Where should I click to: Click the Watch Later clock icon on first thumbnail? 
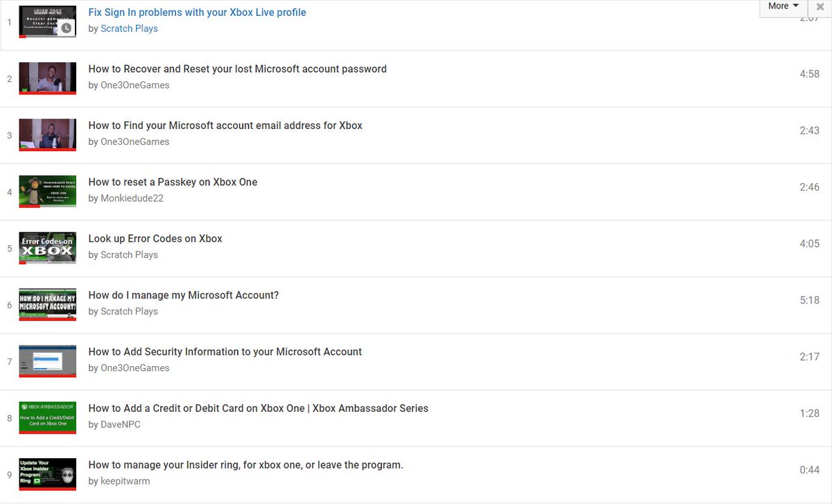click(x=66, y=28)
